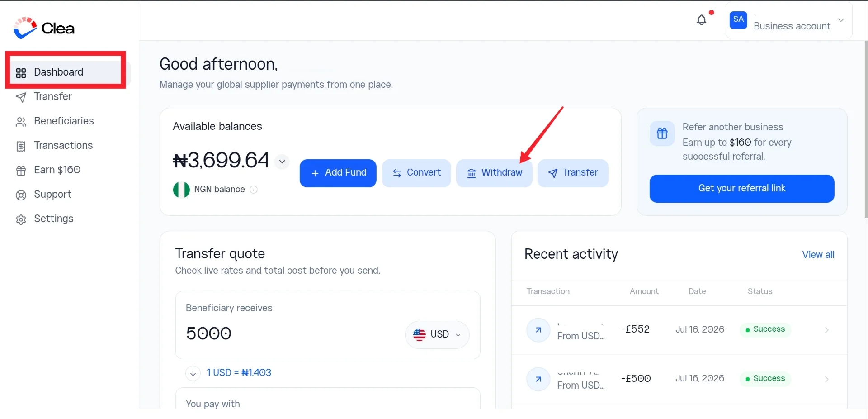Expand the -£500 transaction row chevron
The width and height of the screenshot is (868, 419).
(826, 380)
